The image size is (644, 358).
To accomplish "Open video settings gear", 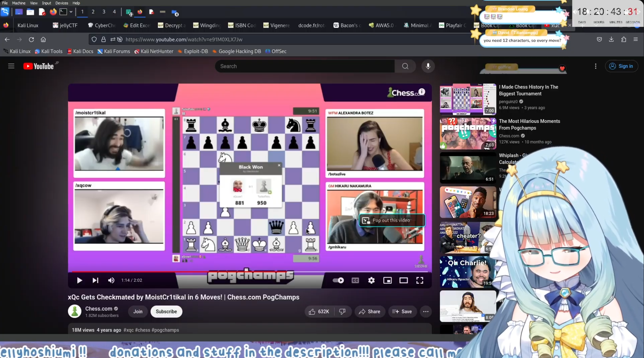I will (371, 280).
